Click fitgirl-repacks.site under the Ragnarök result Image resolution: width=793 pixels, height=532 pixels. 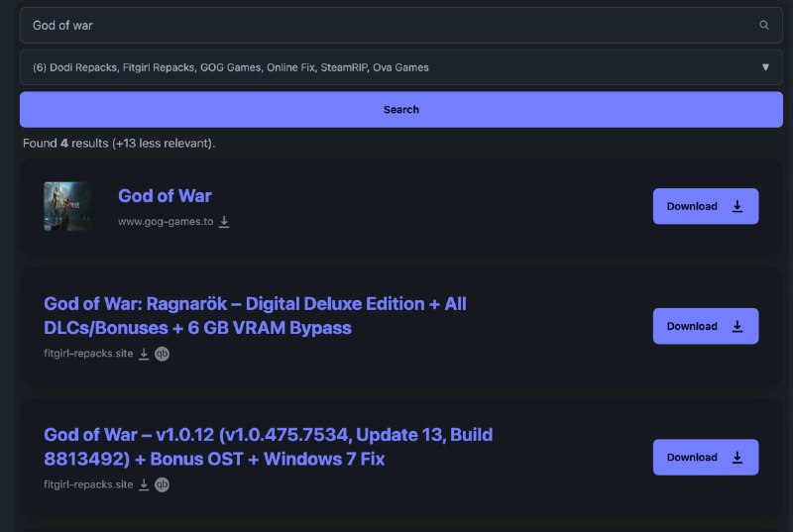(88, 354)
